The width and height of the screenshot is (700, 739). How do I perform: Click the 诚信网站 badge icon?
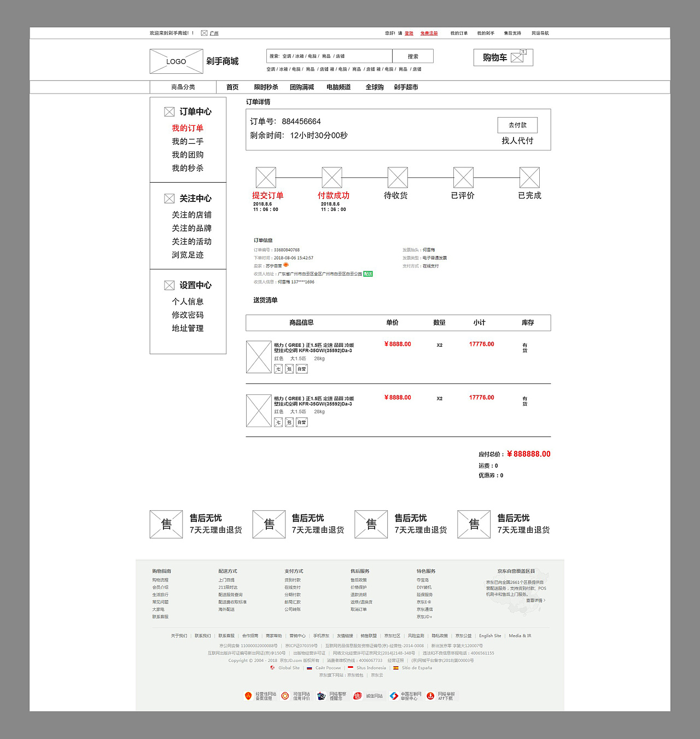click(x=358, y=696)
